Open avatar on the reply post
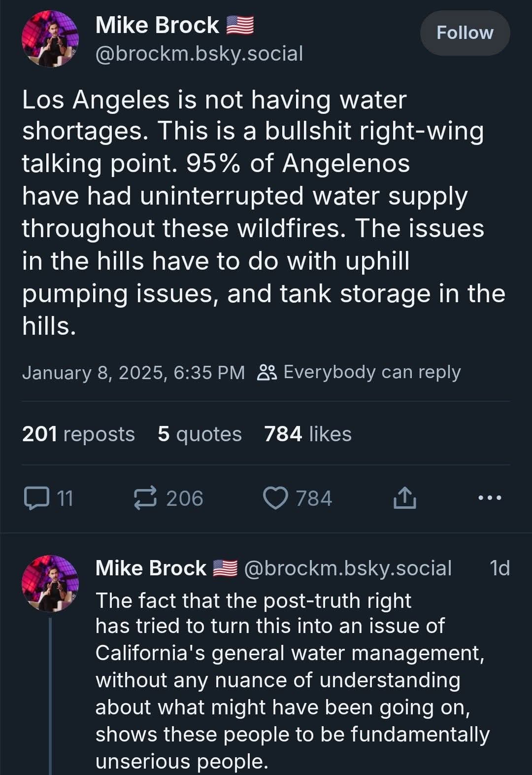The width and height of the screenshot is (532, 775). [50, 584]
